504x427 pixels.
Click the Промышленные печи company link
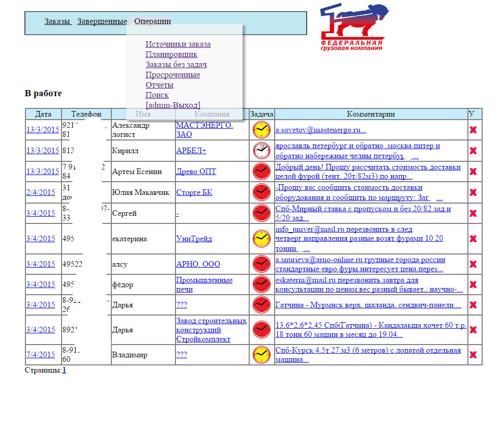point(204,284)
